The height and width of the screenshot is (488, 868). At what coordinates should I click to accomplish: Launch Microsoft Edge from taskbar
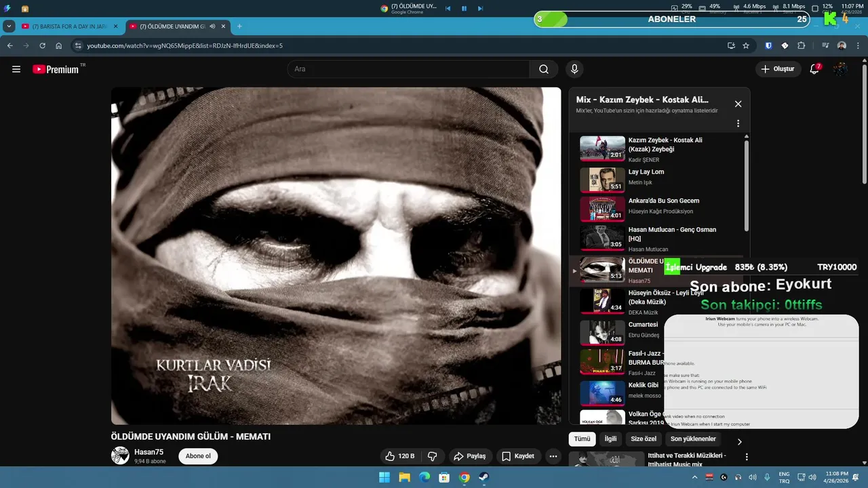pos(425,477)
